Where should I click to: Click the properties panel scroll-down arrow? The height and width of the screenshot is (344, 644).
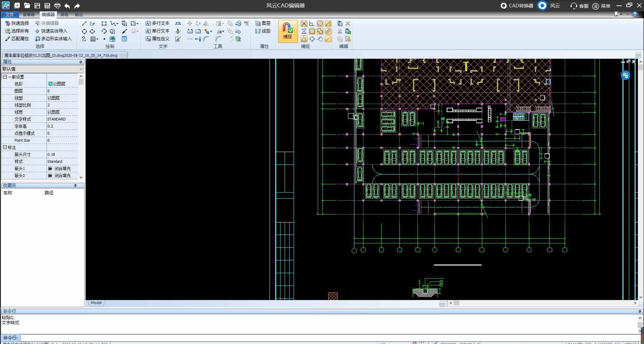coord(81,177)
